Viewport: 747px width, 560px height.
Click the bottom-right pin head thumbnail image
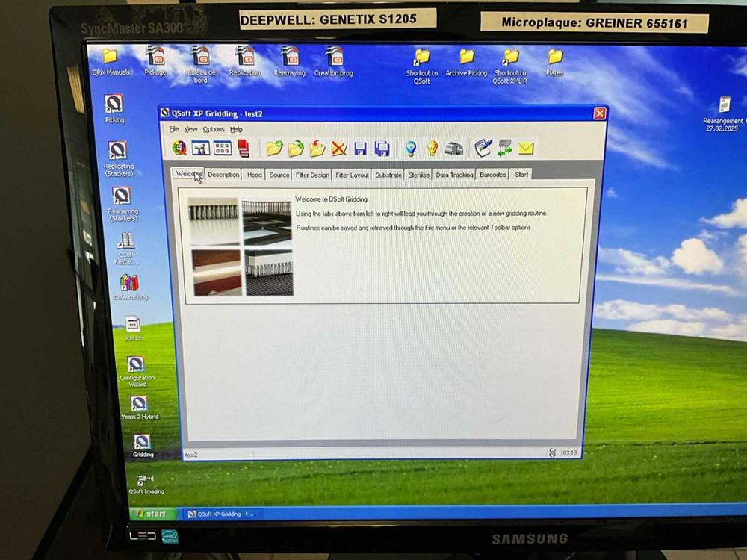[269, 273]
